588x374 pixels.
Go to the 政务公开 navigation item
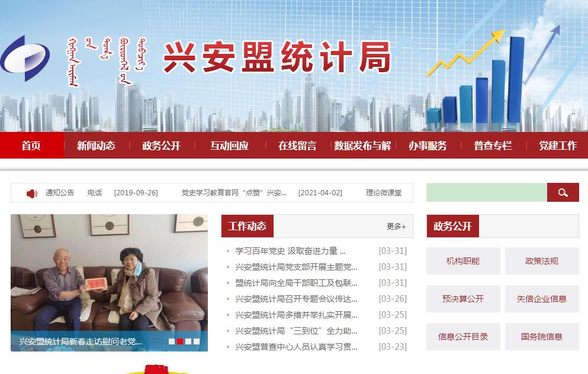click(x=161, y=146)
